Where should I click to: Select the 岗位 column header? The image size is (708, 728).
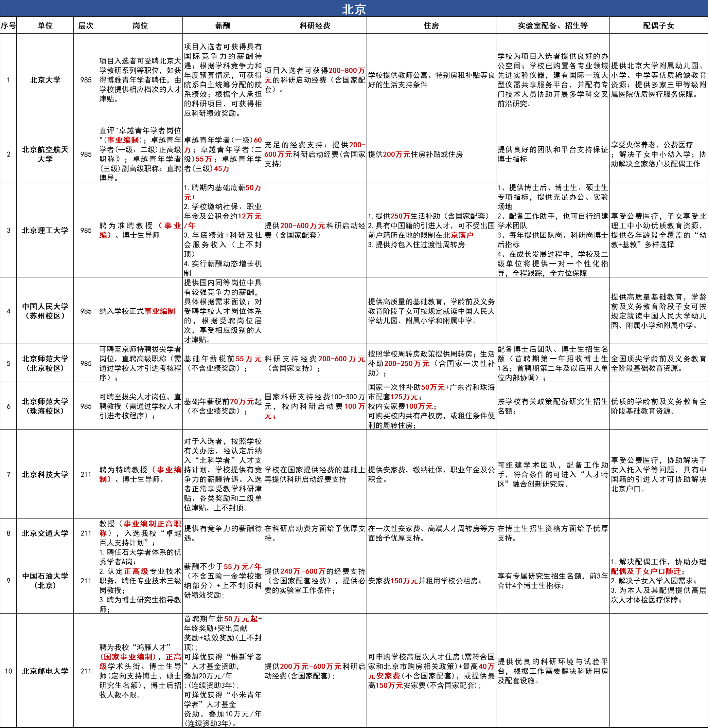[140, 26]
